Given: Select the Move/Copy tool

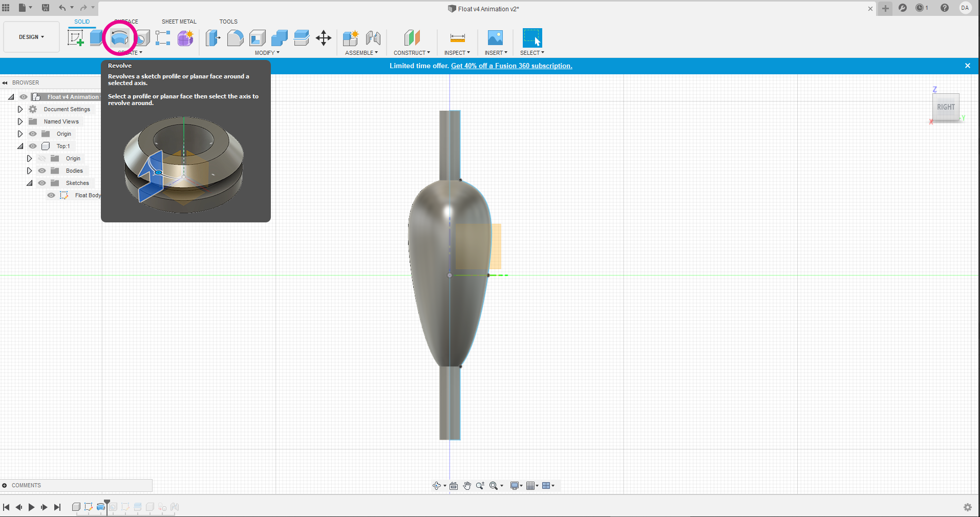Looking at the screenshot, I should (x=324, y=38).
